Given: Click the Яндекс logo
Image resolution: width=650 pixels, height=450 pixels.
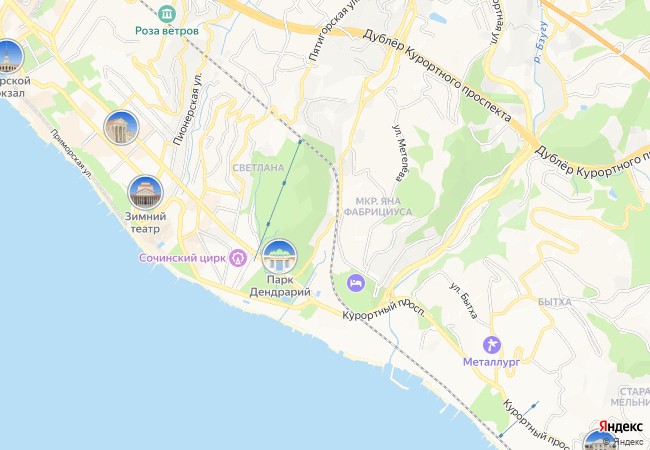Looking at the screenshot, I should pyautogui.click(x=620, y=426).
